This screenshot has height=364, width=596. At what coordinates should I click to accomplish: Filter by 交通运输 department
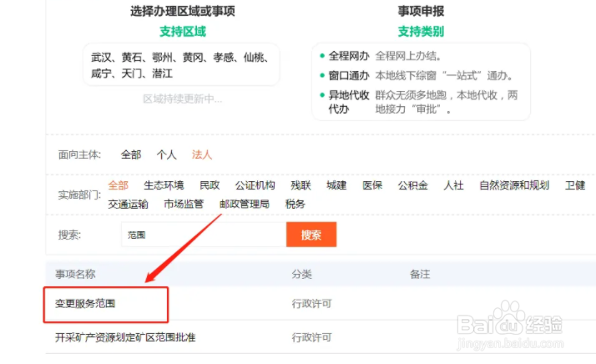tap(128, 205)
